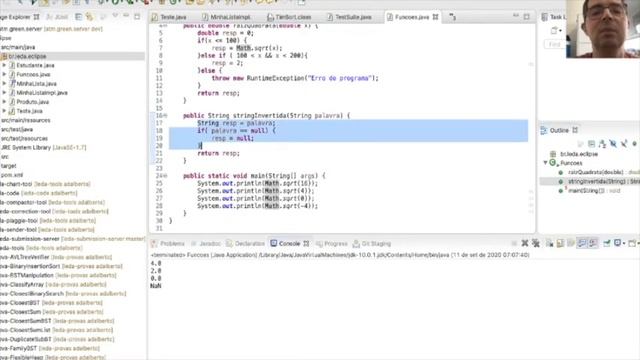Screen dimensions: 640x360
Task: Remove the terminated launch from Console
Action: [525, 243]
